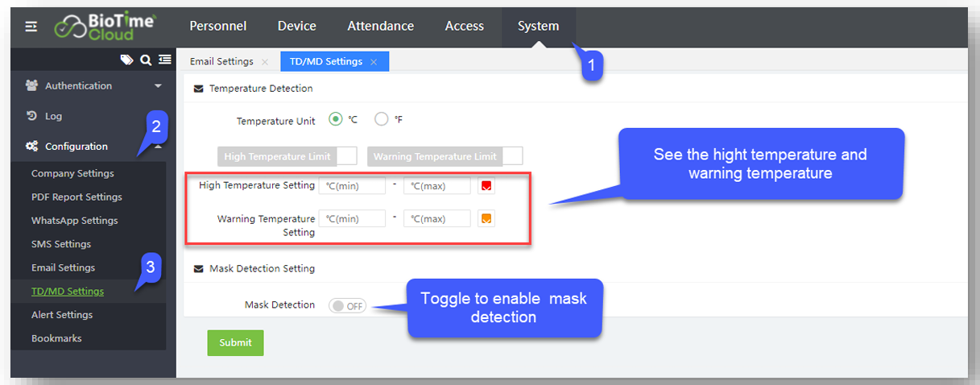Click the hamburger menu icon beside BioTime logo

point(31,27)
